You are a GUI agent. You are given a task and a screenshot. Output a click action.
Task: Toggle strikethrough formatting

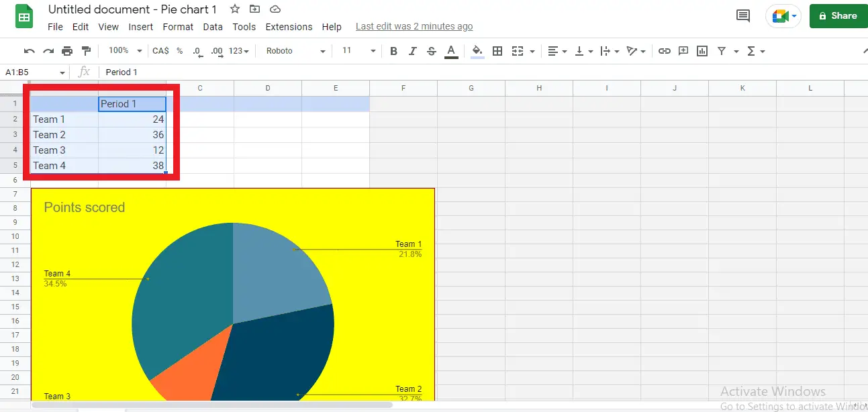click(x=432, y=51)
